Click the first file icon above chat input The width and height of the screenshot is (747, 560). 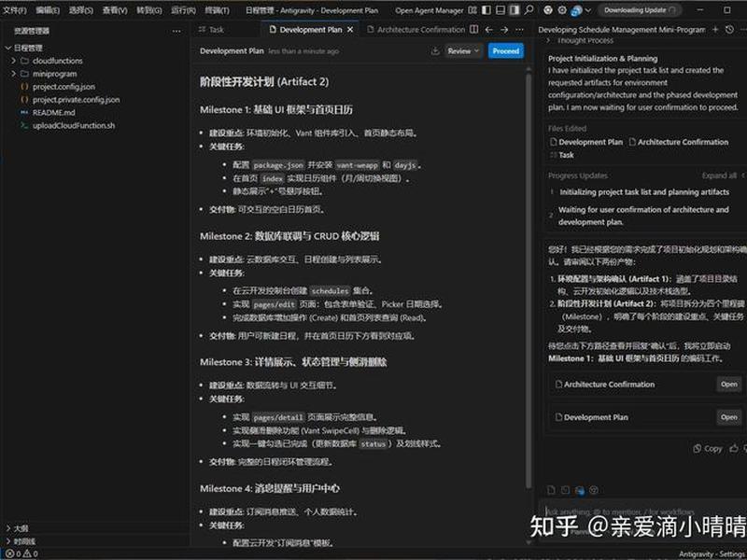coord(551,490)
